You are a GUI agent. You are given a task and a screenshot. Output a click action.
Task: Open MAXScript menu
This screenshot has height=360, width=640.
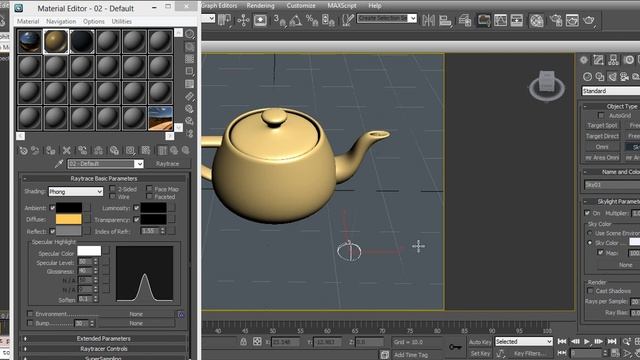click(342, 6)
